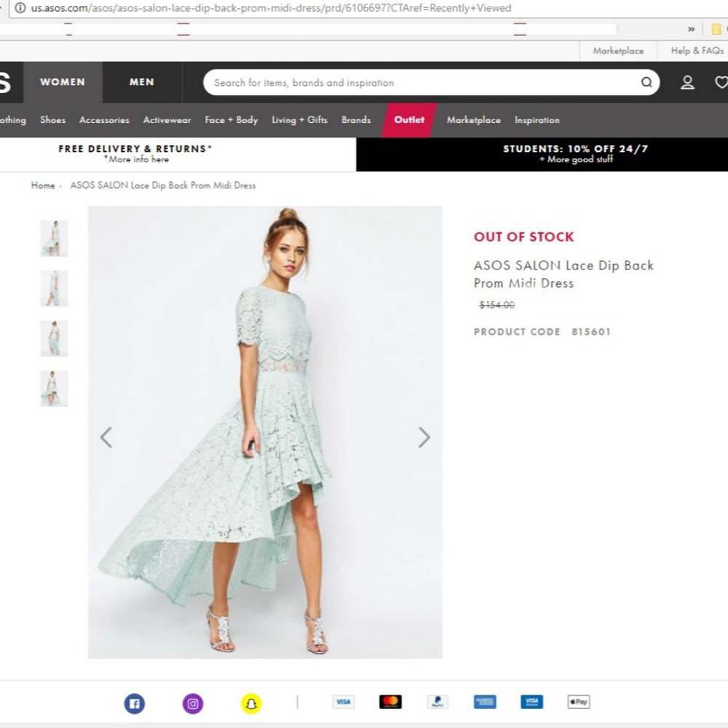The height and width of the screenshot is (728, 728).
Task: Open the Brands menu
Action: coord(356,120)
